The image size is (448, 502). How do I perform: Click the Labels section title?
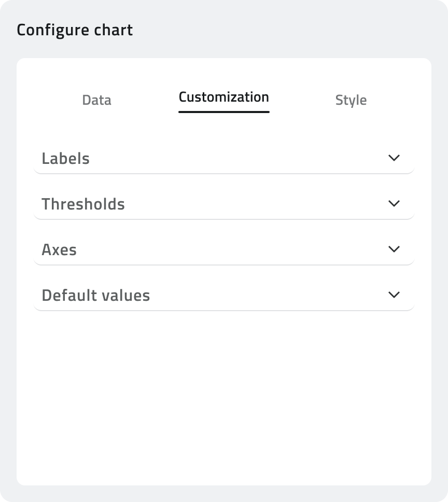pyautogui.click(x=66, y=159)
